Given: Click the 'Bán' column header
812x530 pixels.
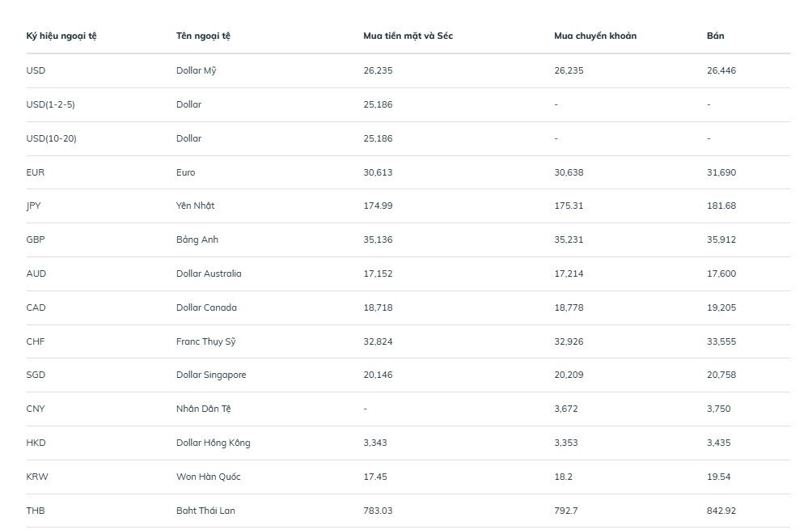Looking at the screenshot, I should tap(715, 36).
